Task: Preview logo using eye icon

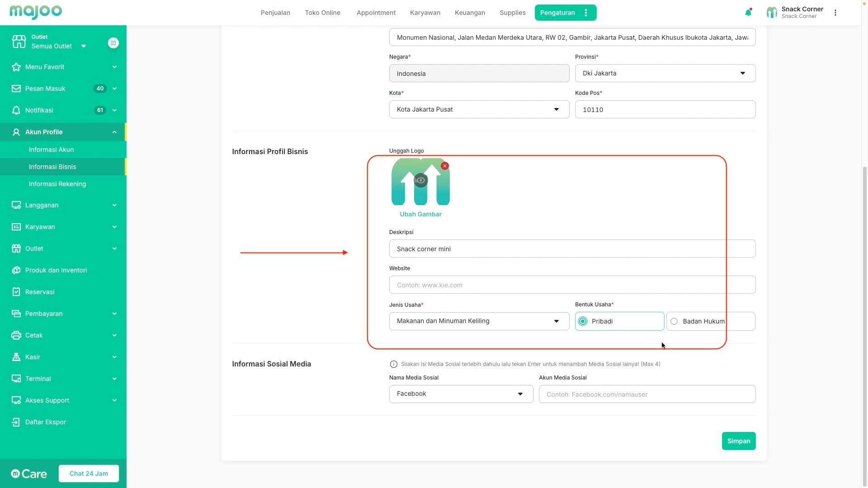Action: tap(420, 180)
